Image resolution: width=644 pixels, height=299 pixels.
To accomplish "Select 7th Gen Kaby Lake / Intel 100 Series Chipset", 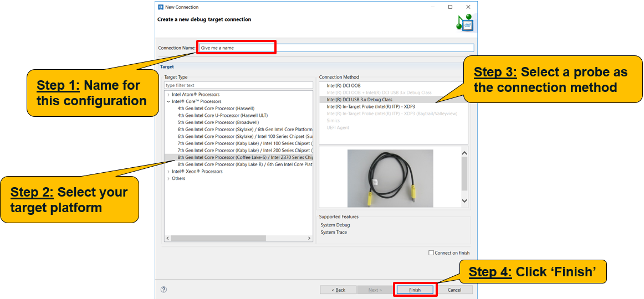I will 245,143.
